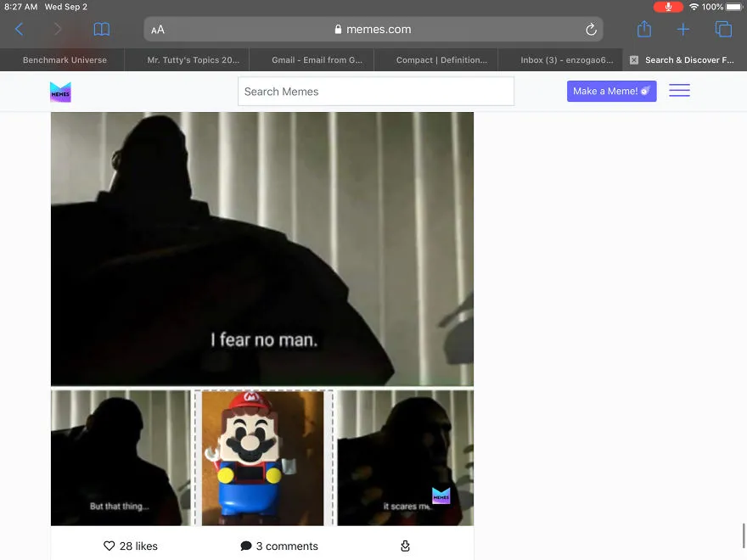Reload the memes.com page

click(591, 30)
